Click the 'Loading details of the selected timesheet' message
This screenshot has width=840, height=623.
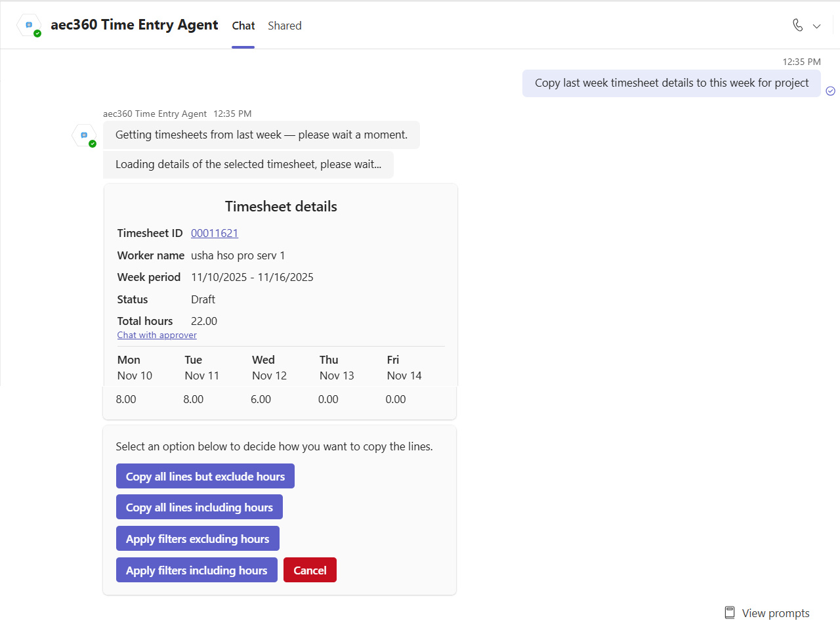pos(248,165)
